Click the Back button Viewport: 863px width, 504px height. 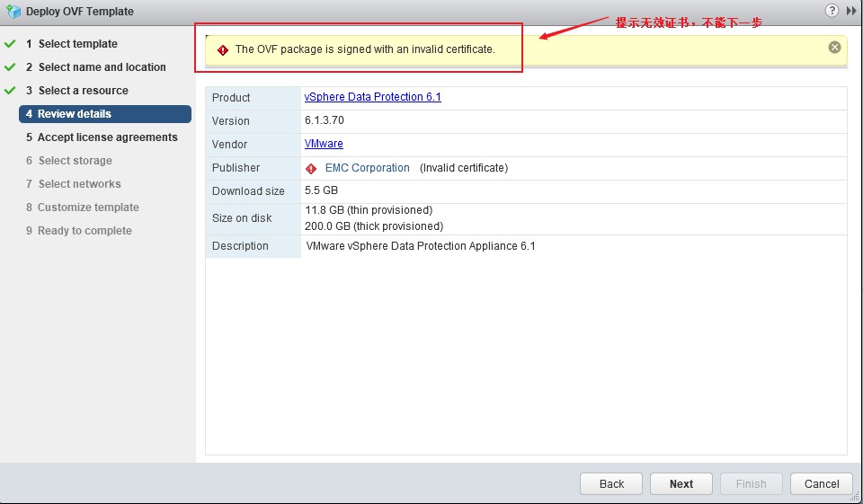point(611,483)
